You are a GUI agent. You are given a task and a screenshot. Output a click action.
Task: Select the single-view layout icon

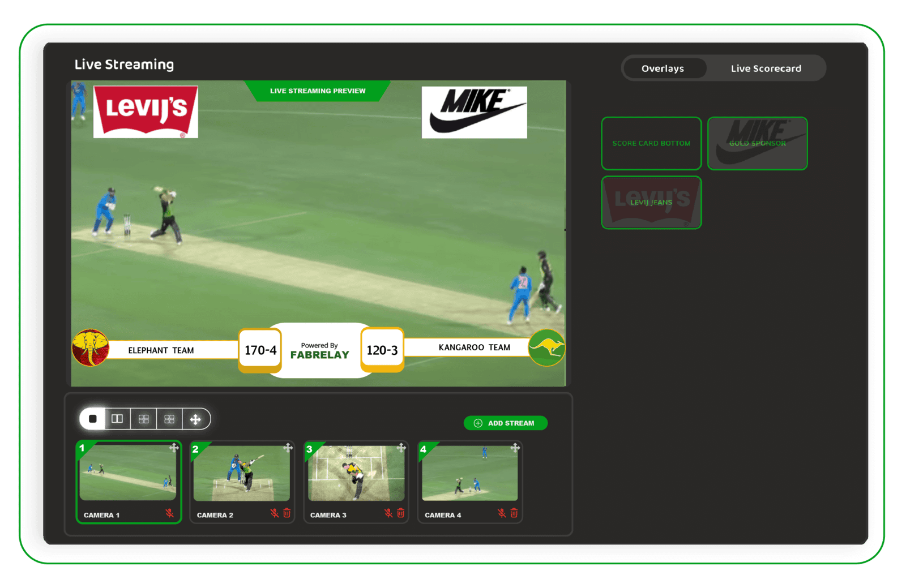[93, 419]
